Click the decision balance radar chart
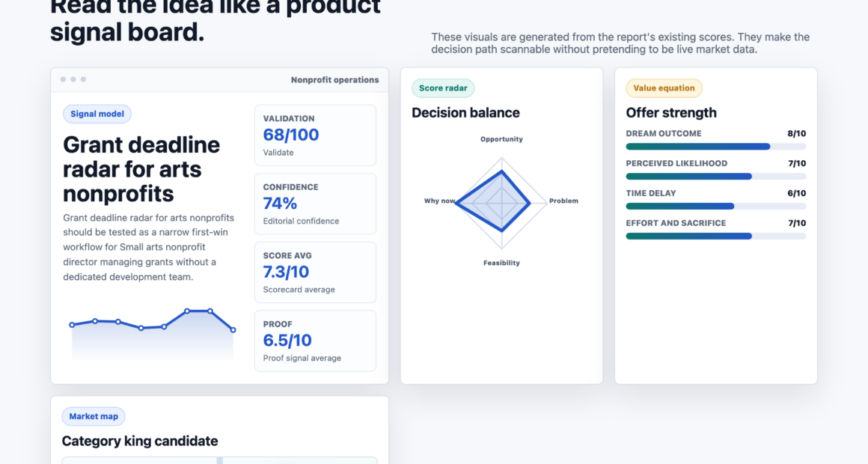The width and height of the screenshot is (868, 464). [x=501, y=203]
